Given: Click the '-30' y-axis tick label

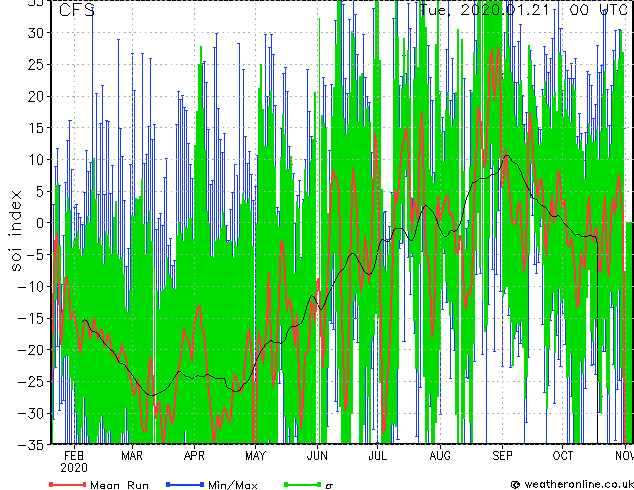Looking at the screenshot, I should [31, 413].
